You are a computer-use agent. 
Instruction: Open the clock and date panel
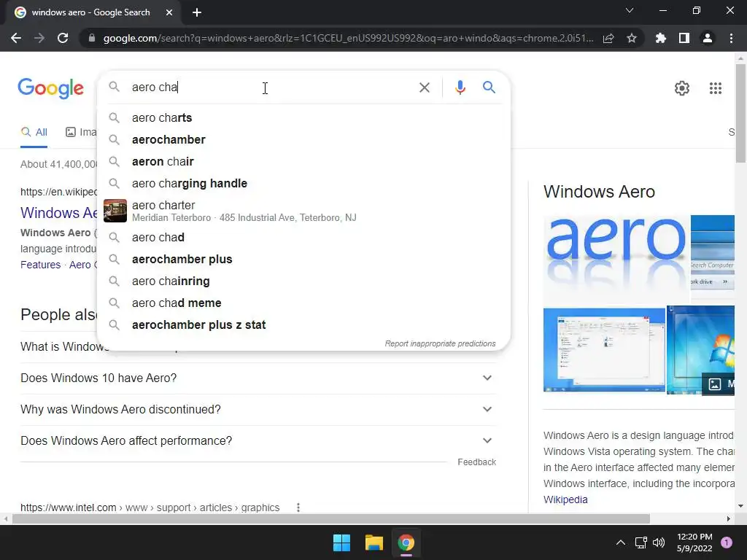pyautogui.click(x=694, y=542)
